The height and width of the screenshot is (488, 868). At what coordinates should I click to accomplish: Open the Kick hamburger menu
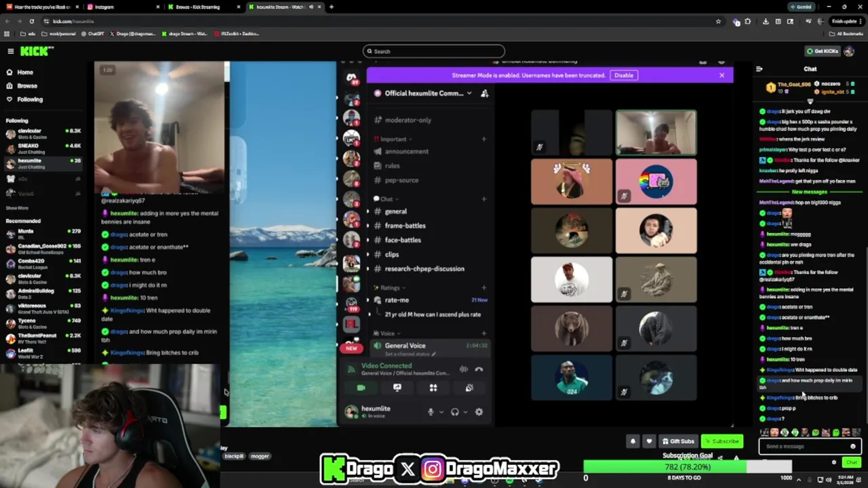(10, 51)
